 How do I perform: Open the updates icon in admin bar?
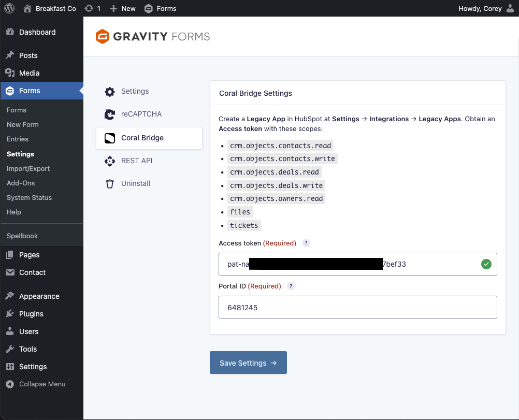click(89, 8)
